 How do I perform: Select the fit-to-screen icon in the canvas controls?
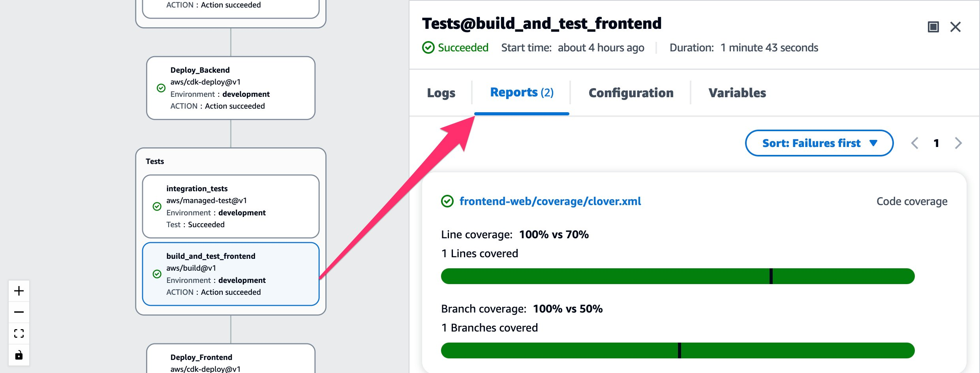[19, 333]
